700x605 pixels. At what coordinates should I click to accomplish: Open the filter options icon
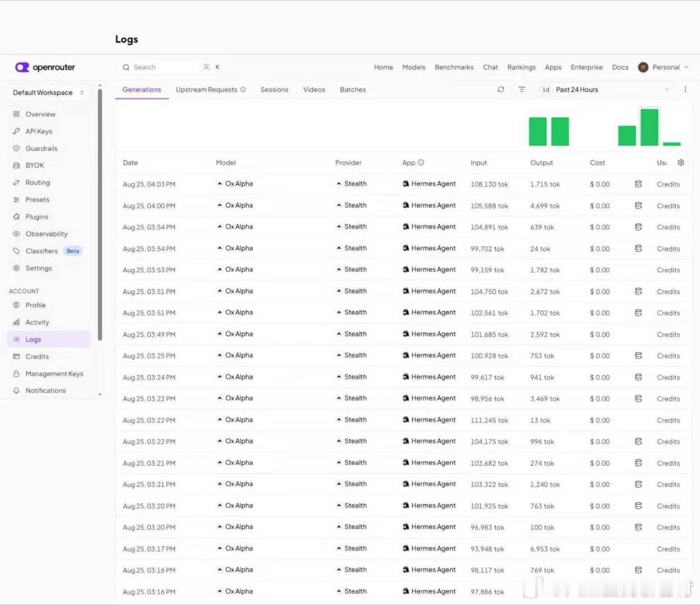[521, 90]
